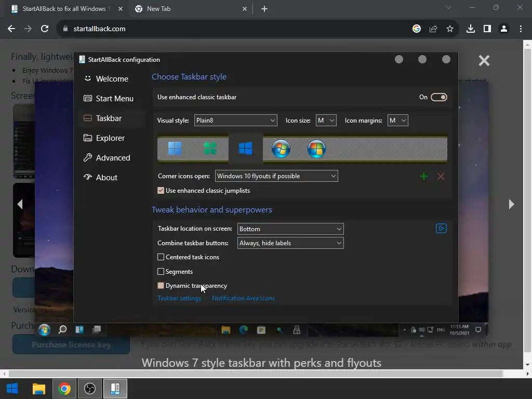Select the Windows 11 logo start button style
The image size is (532, 399).
[x=175, y=149]
